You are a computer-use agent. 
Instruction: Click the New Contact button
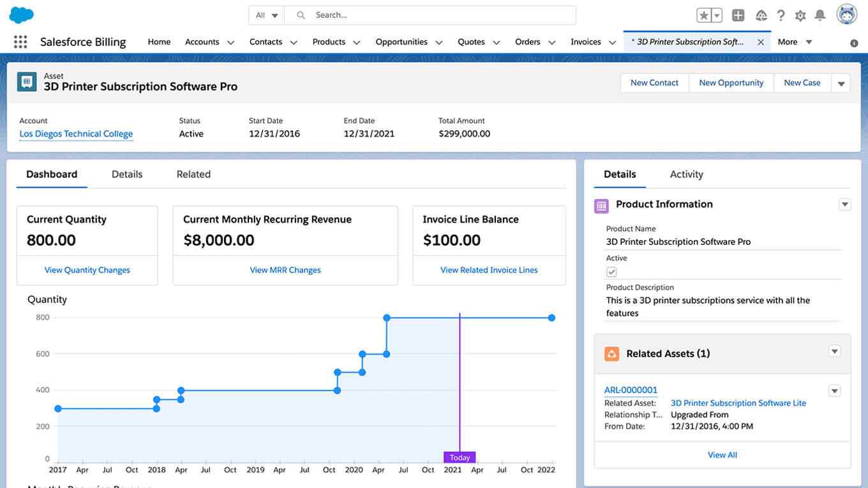click(654, 83)
